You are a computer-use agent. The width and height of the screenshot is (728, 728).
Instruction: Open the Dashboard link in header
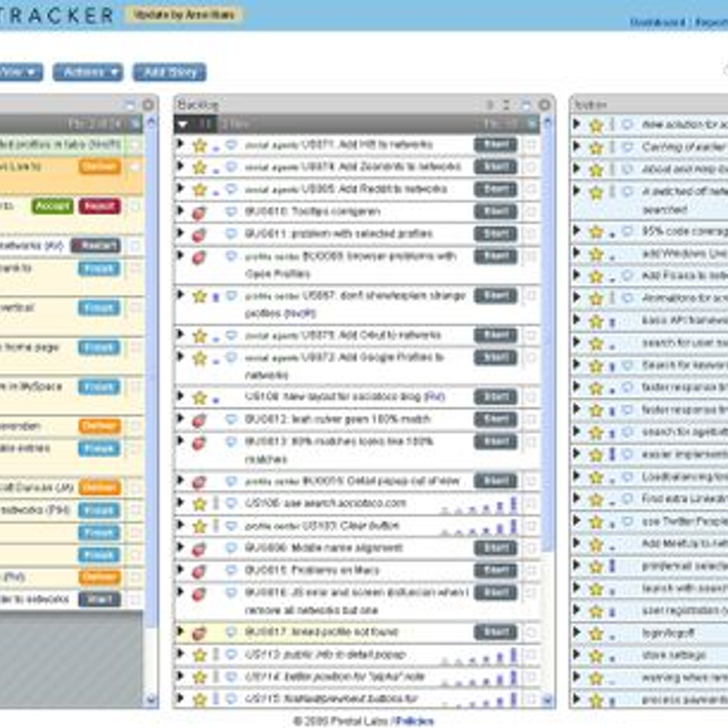[657, 22]
